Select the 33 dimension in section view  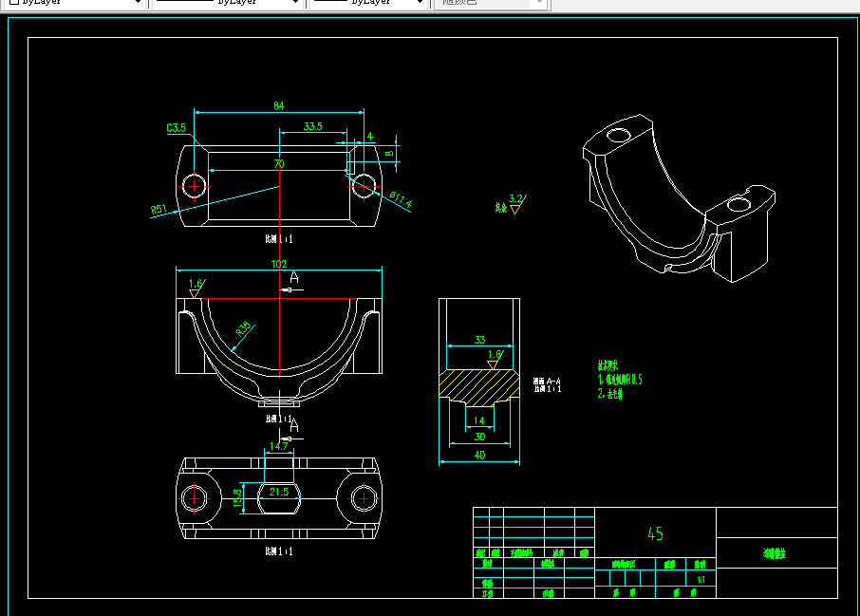[x=479, y=340]
